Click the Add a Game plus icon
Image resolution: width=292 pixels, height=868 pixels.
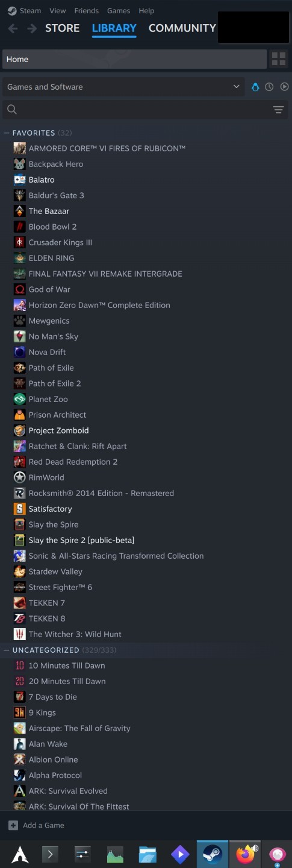(13, 825)
